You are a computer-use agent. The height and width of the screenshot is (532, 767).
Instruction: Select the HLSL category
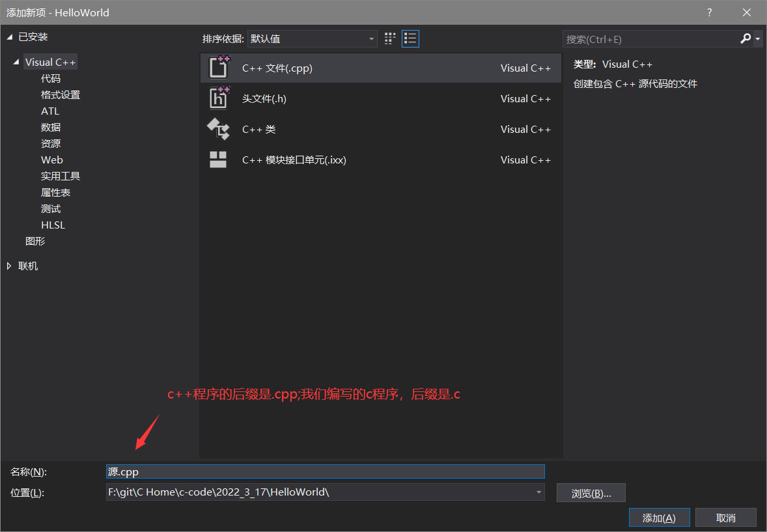(x=53, y=225)
